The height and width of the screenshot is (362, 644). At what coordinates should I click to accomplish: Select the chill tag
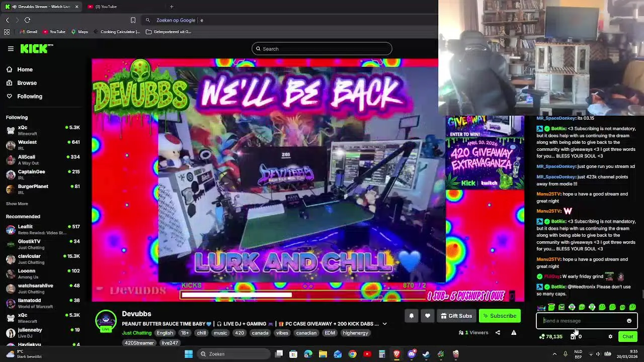[x=201, y=333]
